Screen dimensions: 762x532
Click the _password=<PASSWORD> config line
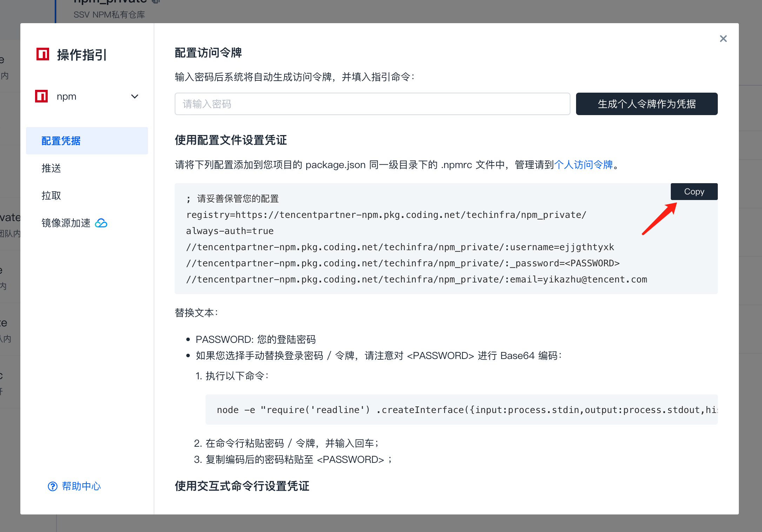(x=403, y=263)
